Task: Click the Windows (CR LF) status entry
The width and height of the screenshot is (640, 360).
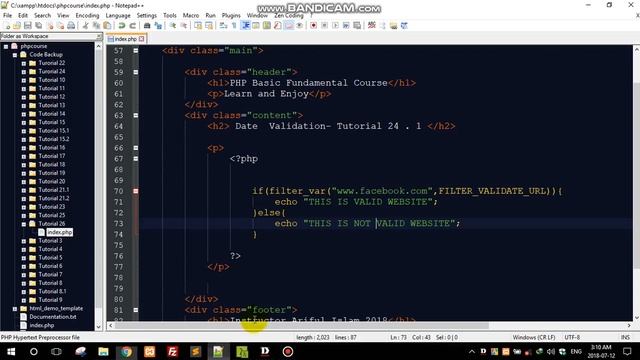Action: point(534,338)
